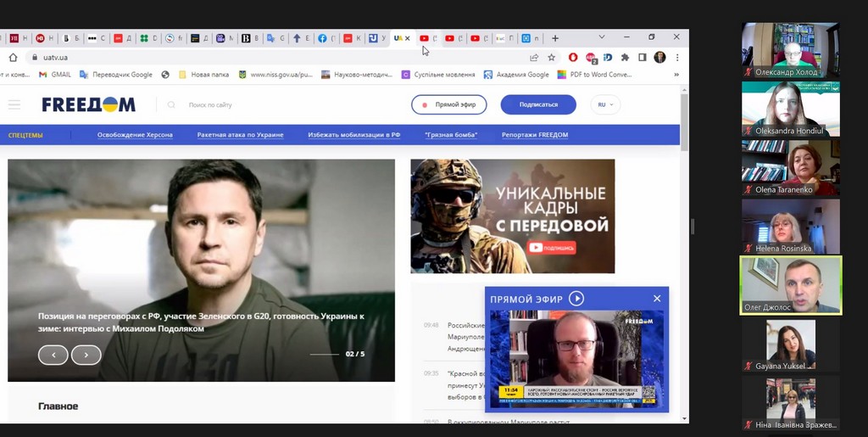Go to next slide in the carousel
The height and width of the screenshot is (437, 868).
tap(86, 355)
